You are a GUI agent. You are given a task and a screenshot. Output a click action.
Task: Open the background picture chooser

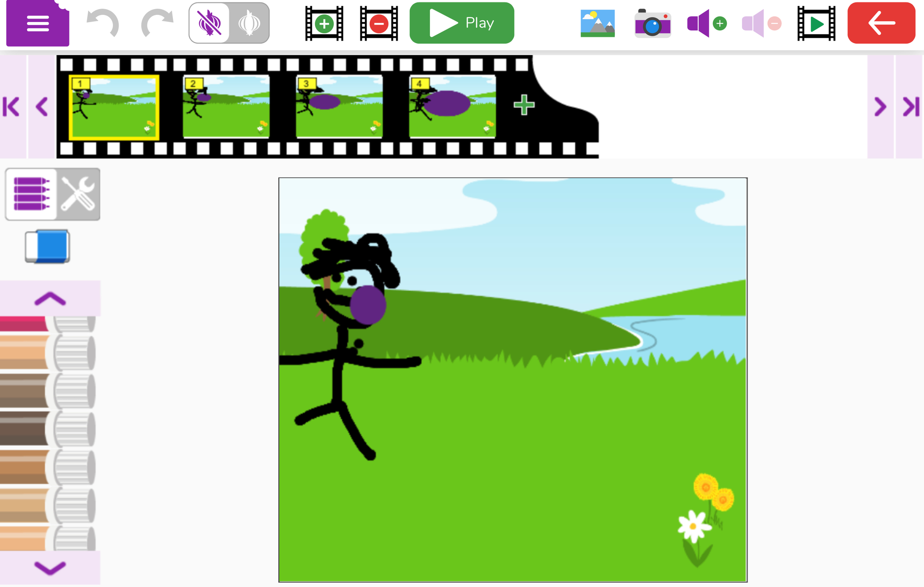coord(597,23)
